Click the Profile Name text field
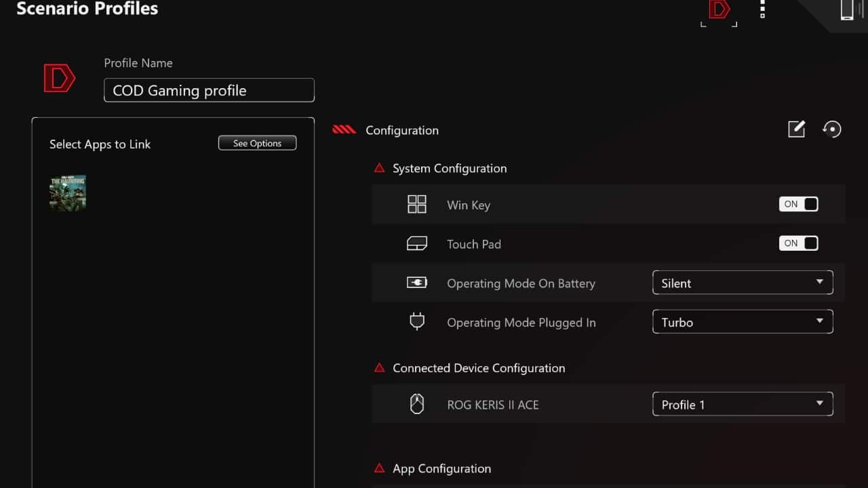 click(x=209, y=90)
